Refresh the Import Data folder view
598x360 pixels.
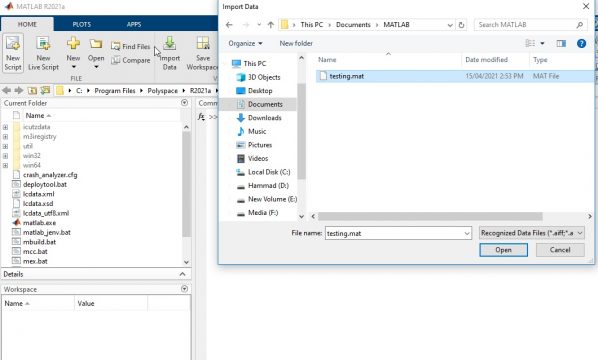461,25
